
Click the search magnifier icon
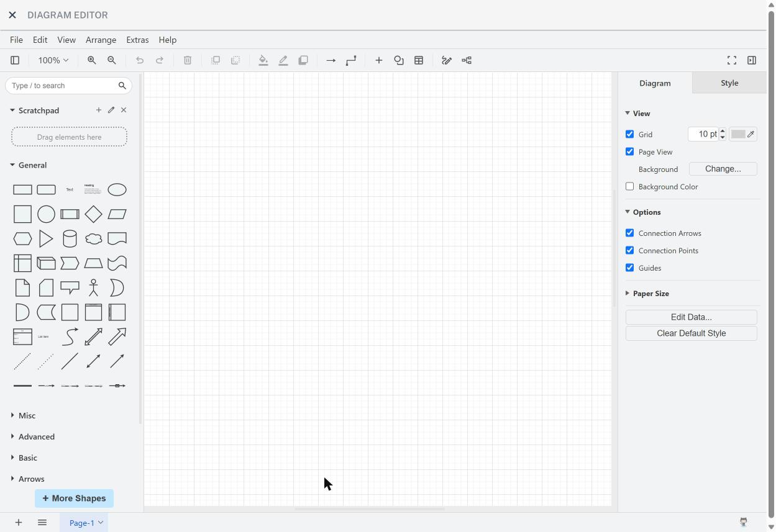pos(122,86)
